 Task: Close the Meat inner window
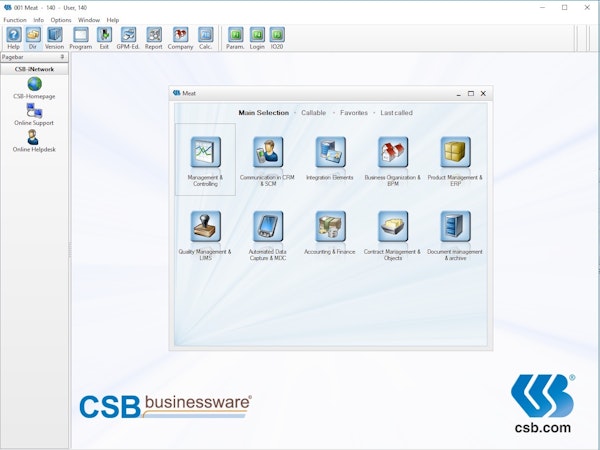(x=483, y=93)
